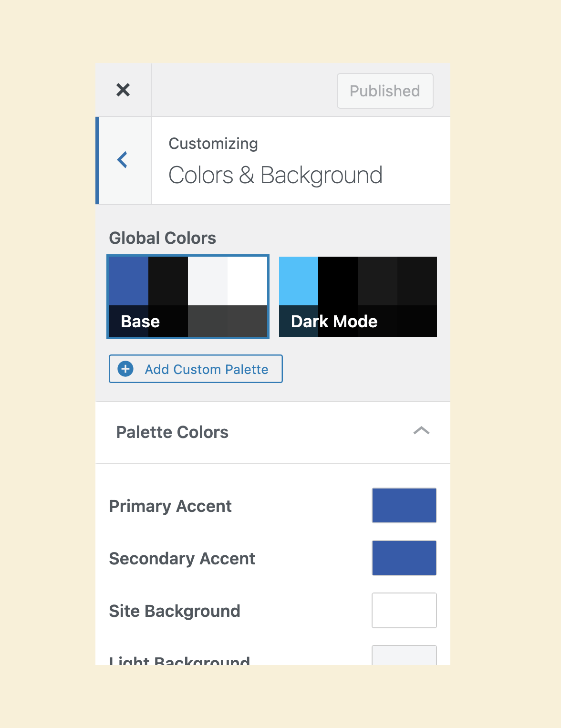Go back using the blue chevron arrow
The height and width of the screenshot is (728, 561).
(x=123, y=160)
